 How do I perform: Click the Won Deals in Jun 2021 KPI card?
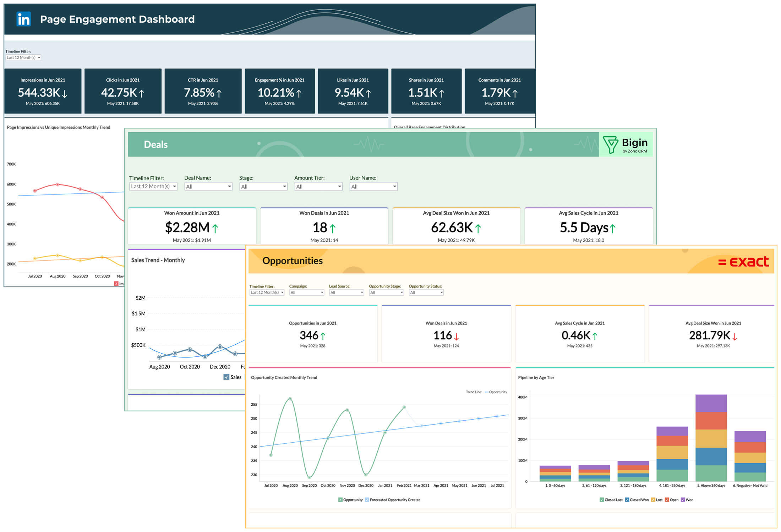(323, 226)
